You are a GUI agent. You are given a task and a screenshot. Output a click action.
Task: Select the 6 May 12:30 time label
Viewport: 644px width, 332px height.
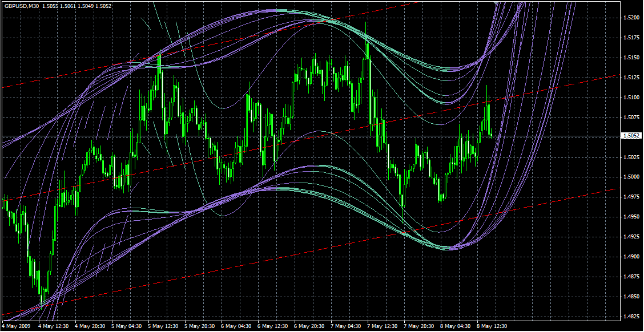(273, 326)
